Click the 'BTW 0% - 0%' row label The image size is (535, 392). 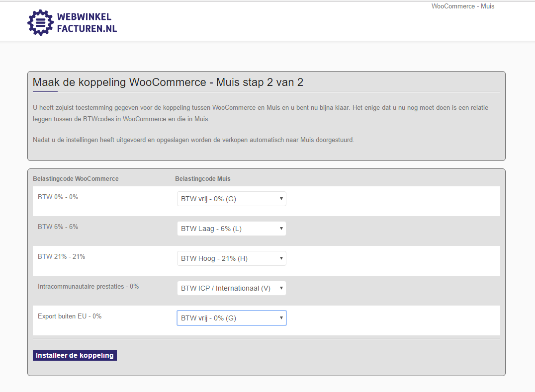click(x=58, y=197)
